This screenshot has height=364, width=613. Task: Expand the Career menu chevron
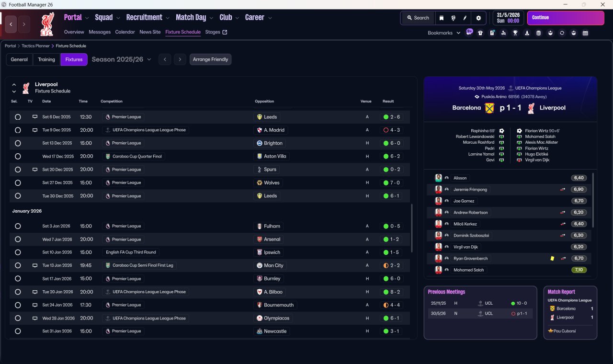270,18
